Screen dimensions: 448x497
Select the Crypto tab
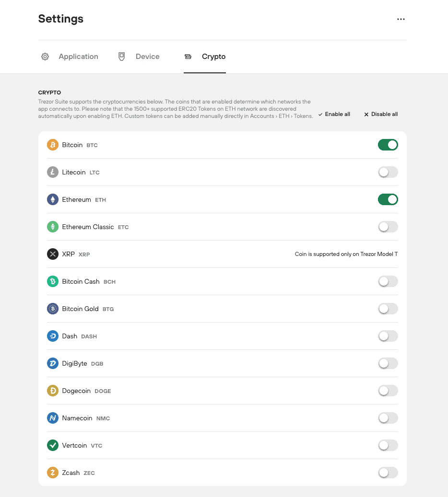click(205, 57)
